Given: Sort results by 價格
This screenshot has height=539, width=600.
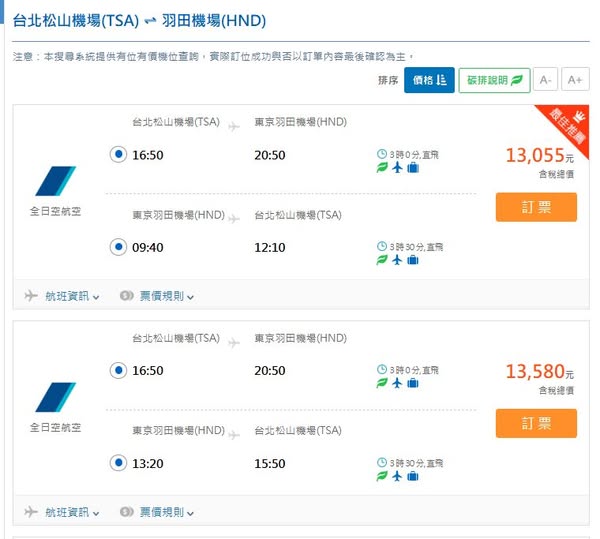Looking at the screenshot, I should pyautogui.click(x=429, y=79).
